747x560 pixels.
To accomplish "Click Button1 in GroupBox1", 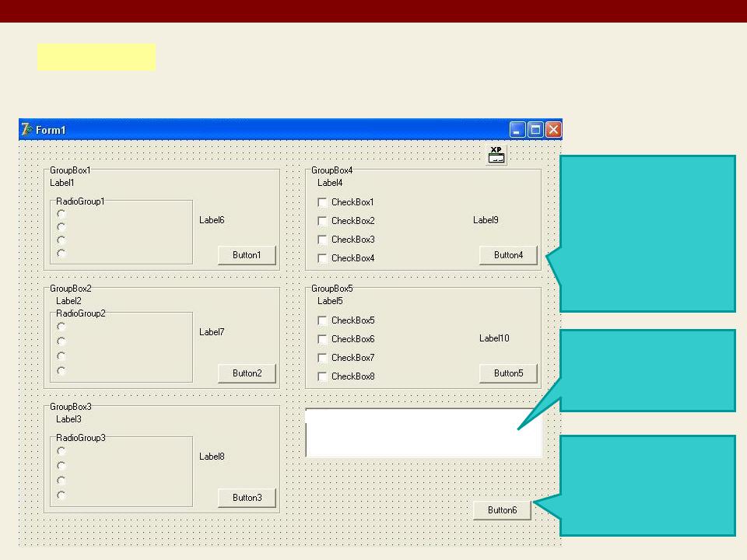I will [x=247, y=255].
